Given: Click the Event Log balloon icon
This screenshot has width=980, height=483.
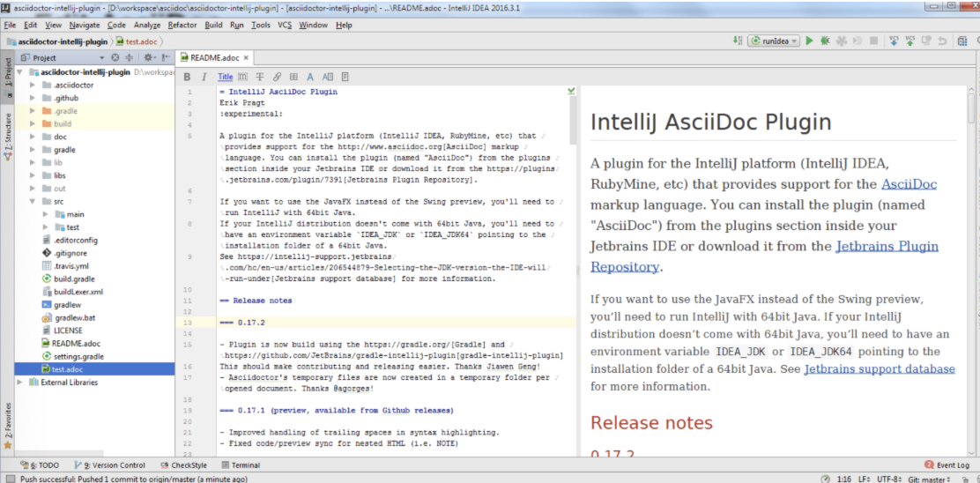Looking at the screenshot, I should (929, 464).
